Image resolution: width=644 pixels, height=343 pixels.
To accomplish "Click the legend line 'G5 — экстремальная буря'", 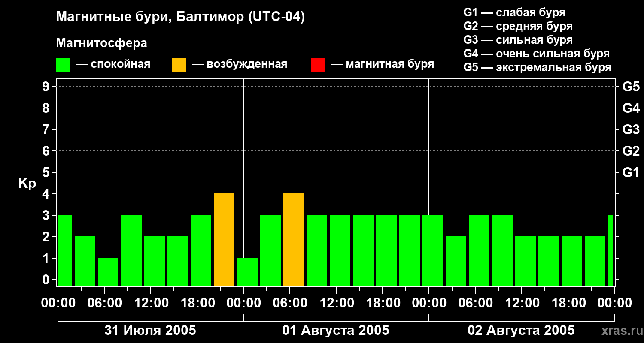I will [538, 67].
